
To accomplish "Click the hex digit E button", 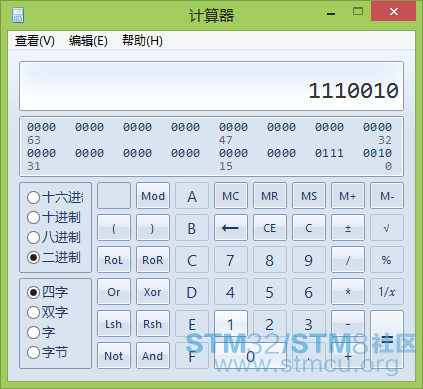I will coord(192,324).
